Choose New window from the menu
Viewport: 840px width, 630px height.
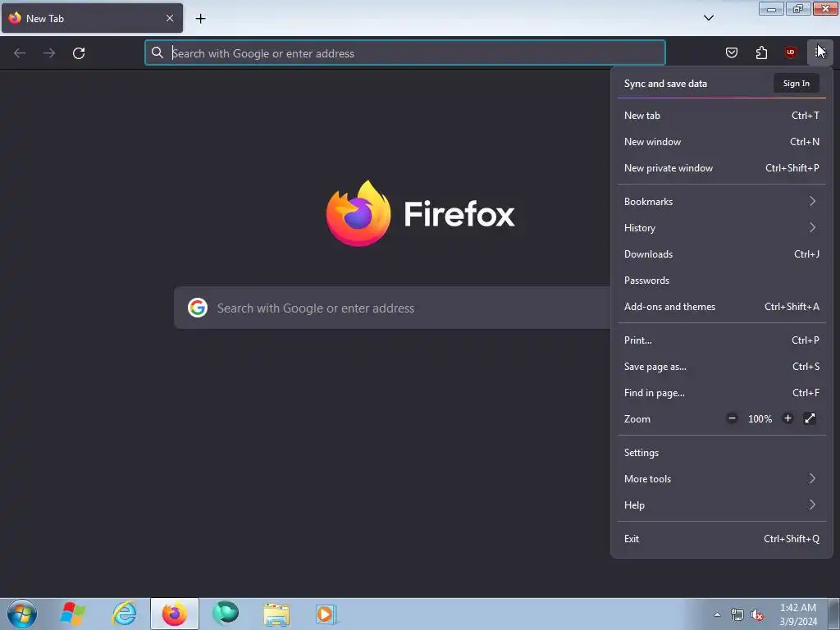pos(722,141)
